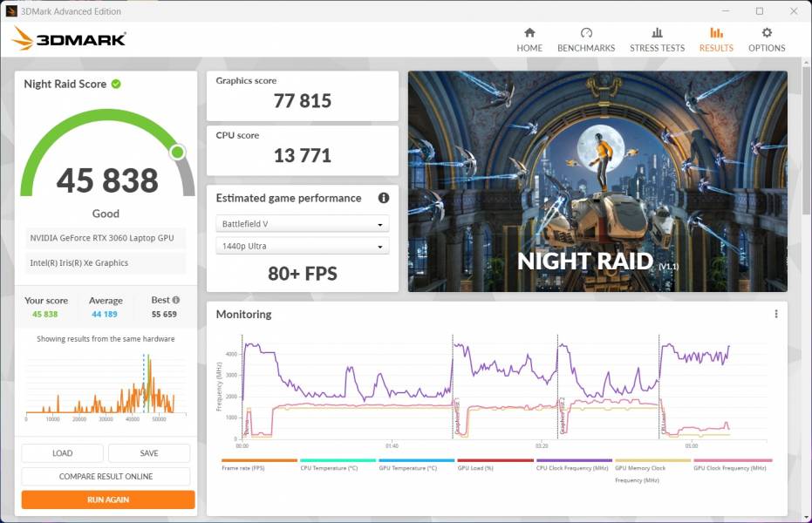Viewport: 812px width, 523px height.
Task: Click COMPARE RESULT ONLINE button
Action: tap(106, 477)
